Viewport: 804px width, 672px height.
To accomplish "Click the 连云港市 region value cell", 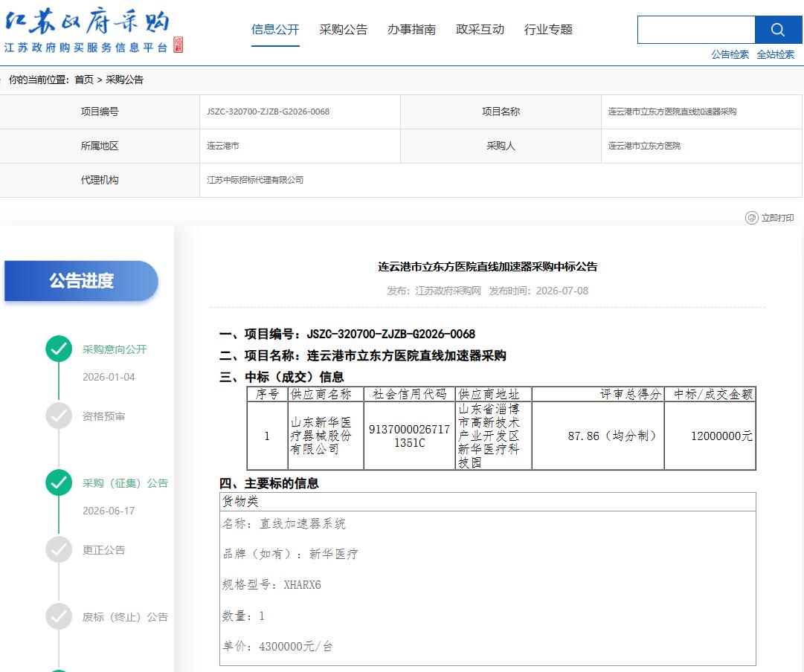I will pos(300,146).
